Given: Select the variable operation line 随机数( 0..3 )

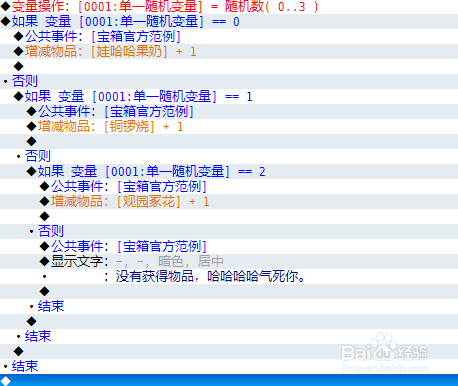Looking at the screenshot, I should pyautogui.click(x=229, y=7).
